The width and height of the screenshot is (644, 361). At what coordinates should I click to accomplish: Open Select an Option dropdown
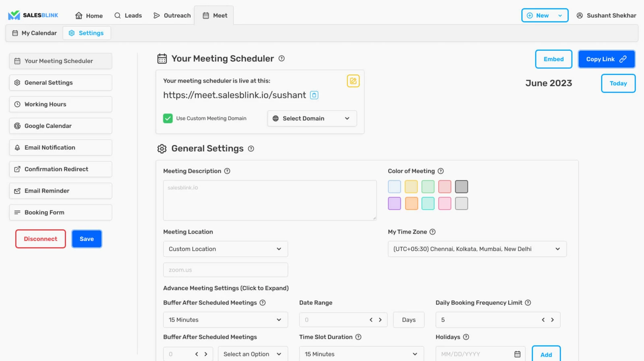[x=253, y=354]
